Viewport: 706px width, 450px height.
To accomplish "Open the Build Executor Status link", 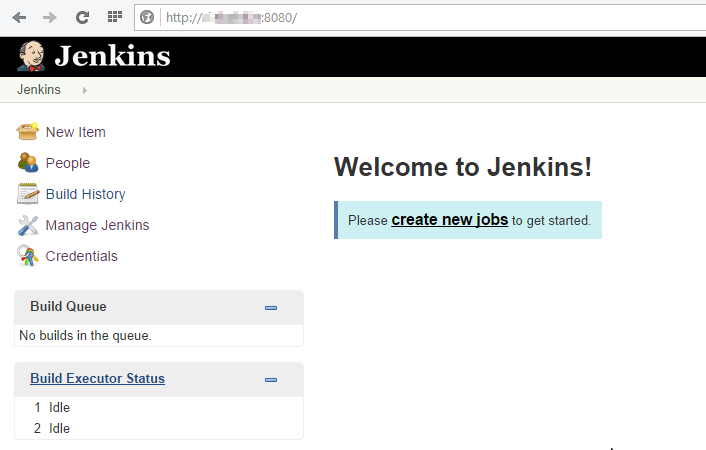I will 97,378.
